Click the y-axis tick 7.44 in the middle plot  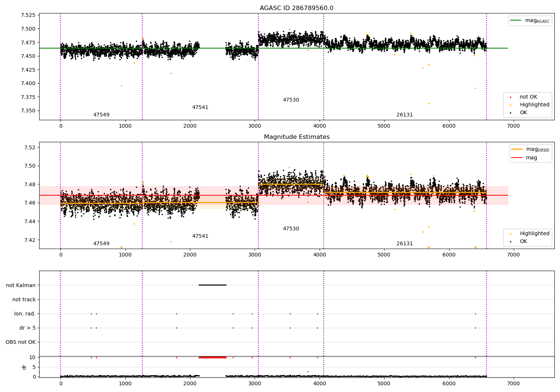30,221
